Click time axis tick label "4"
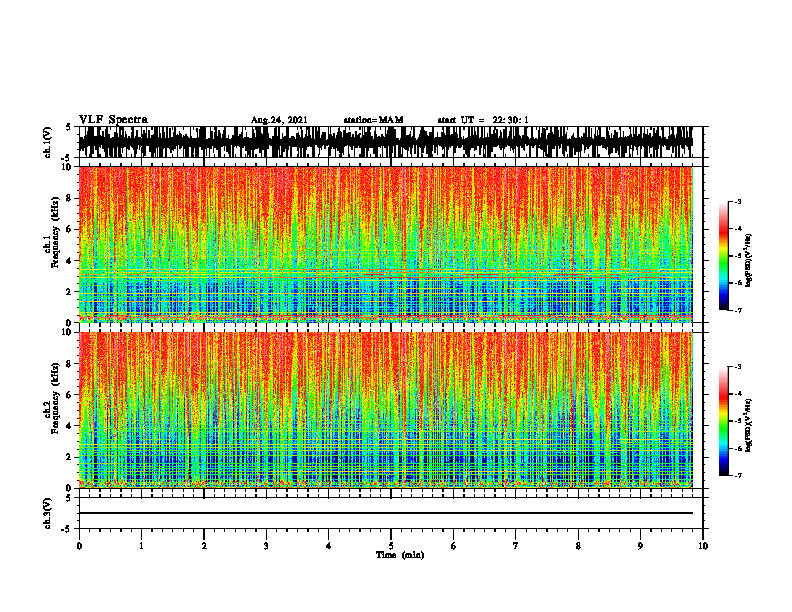The width and height of the screenshot is (792, 612). [x=329, y=546]
